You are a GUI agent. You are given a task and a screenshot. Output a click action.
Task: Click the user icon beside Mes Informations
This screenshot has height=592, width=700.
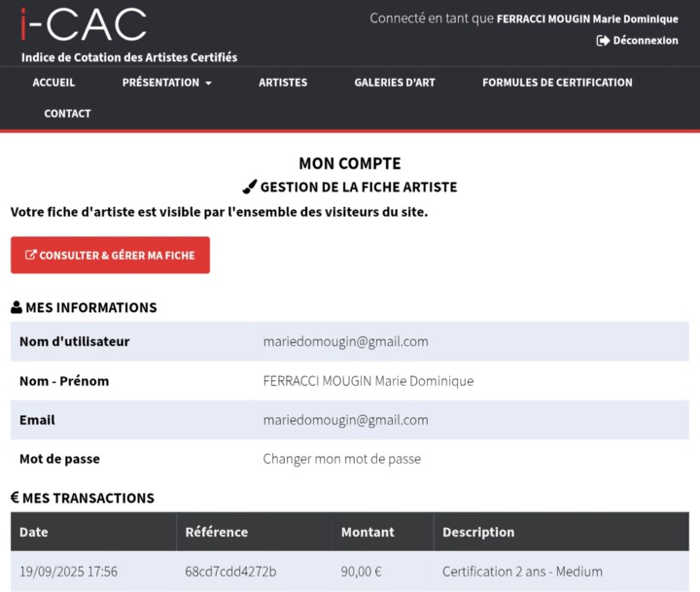[x=17, y=308]
